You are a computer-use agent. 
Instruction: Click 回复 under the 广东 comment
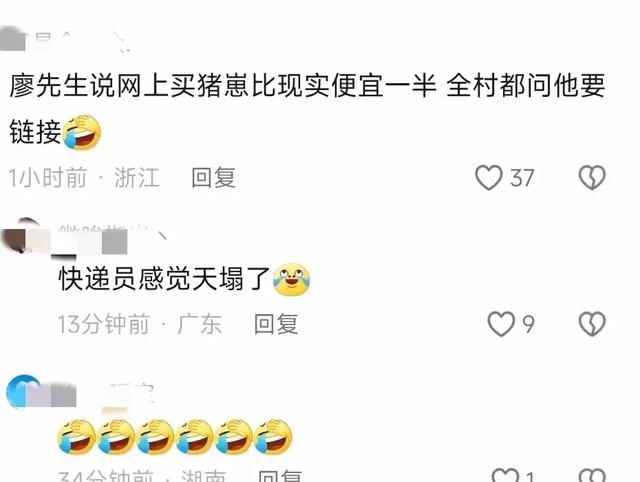point(276,324)
